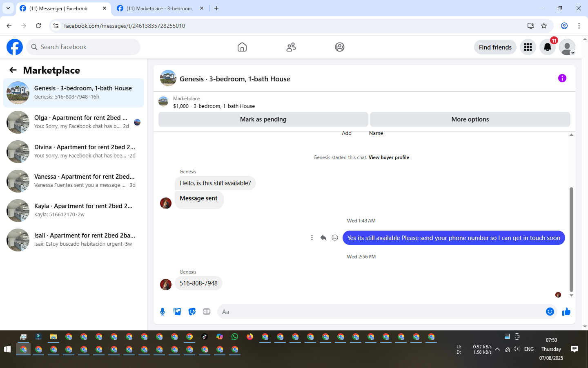Start a voice clip with the microphone icon
This screenshot has width=588, height=368.
tap(163, 312)
